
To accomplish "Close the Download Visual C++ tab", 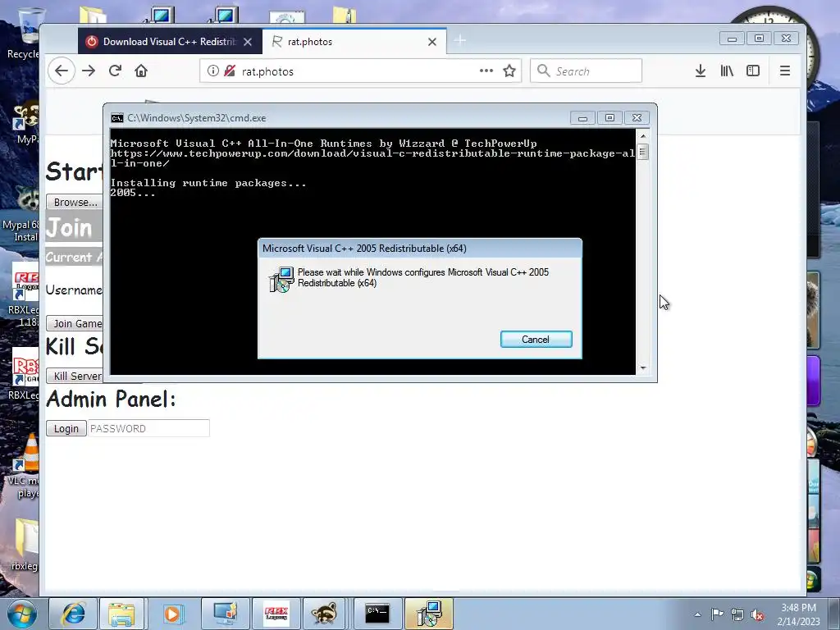I will (248, 42).
